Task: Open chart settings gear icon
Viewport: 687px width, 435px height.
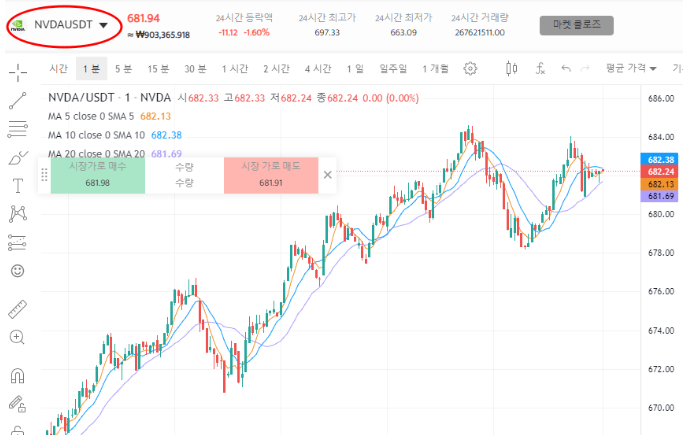Action: pos(470,69)
